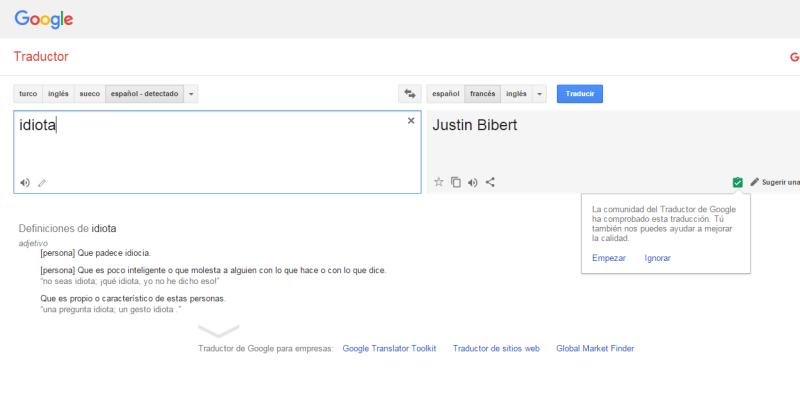Open the target language dropdown arrow
The image size is (800, 402).
click(x=540, y=94)
